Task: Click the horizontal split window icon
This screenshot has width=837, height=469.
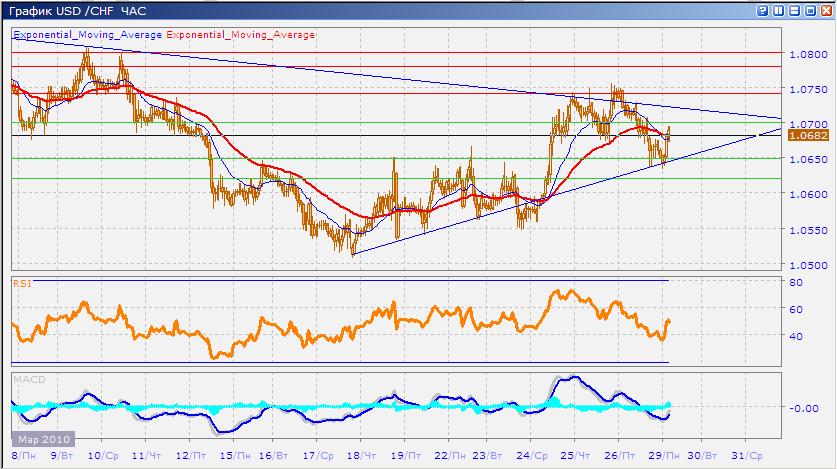Action: click(794, 10)
